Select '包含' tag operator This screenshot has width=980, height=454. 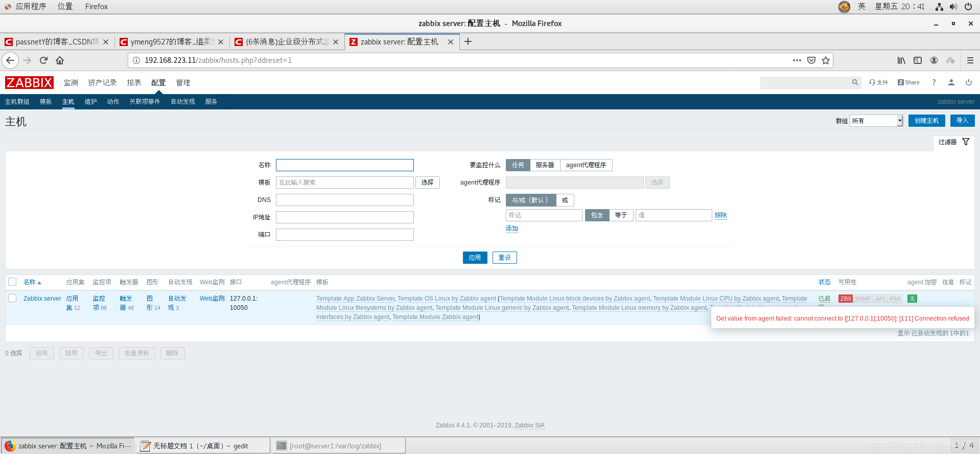coord(597,215)
